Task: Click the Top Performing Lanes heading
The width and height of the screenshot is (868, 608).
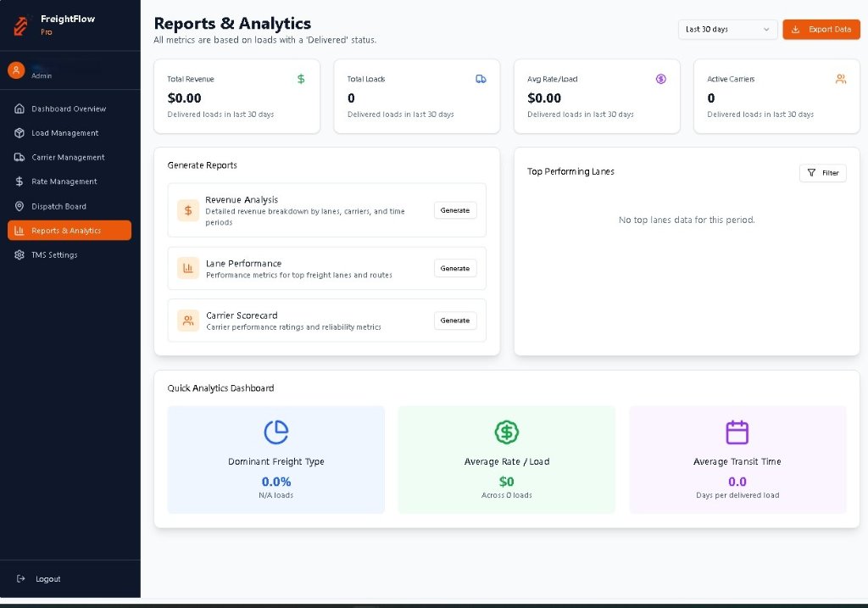Action: click(570, 171)
